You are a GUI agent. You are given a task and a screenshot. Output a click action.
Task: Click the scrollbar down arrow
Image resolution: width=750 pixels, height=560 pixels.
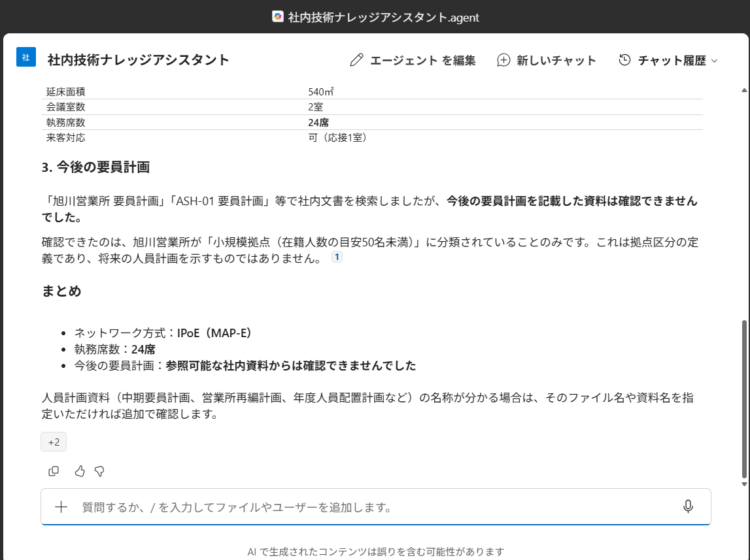(744, 484)
